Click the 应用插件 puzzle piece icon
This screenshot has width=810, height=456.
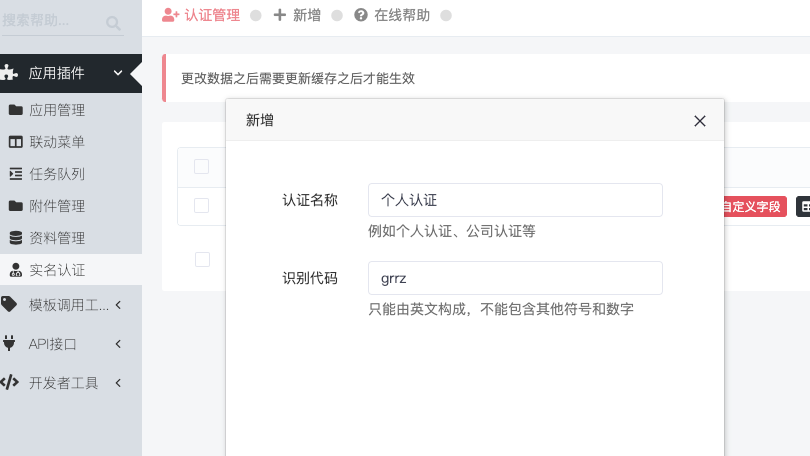(x=9, y=73)
